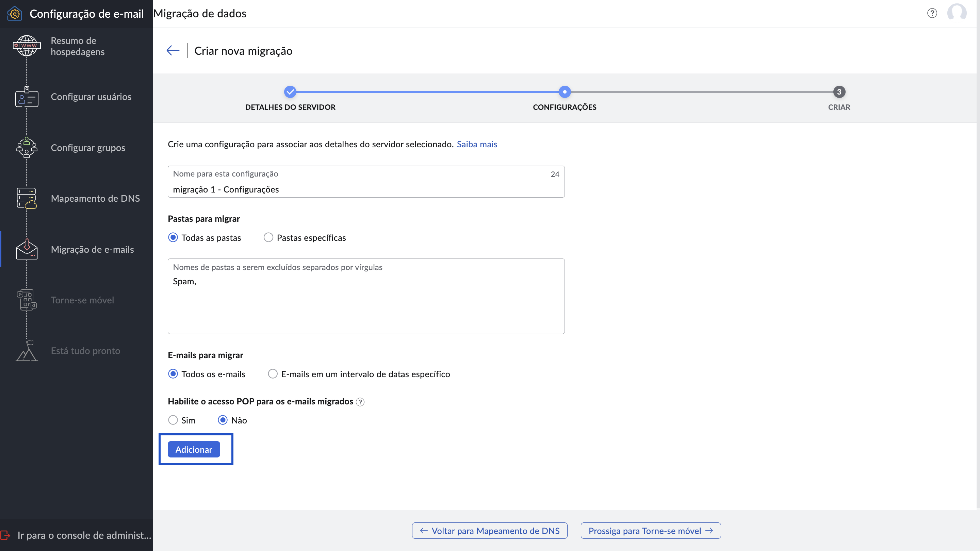The height and width of the screenshot is (551, 980).
Task: Click the Configurar grupos people icon
Action: pos(27,148)
